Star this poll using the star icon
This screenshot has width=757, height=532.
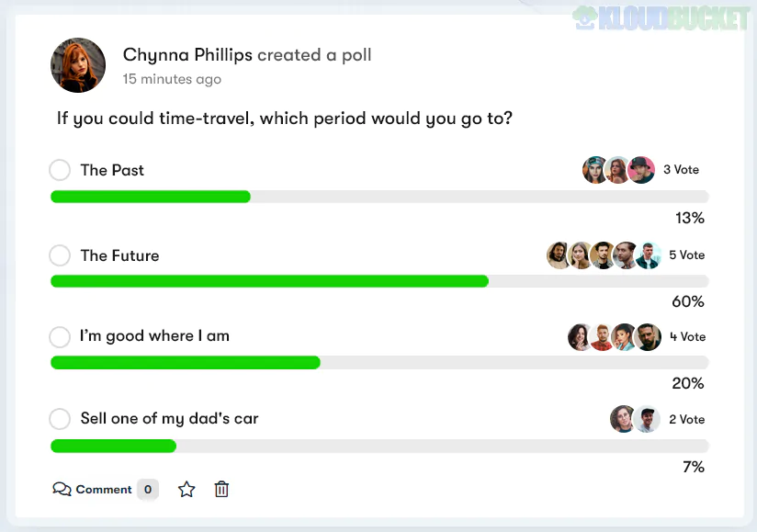[x=186, y=489]
